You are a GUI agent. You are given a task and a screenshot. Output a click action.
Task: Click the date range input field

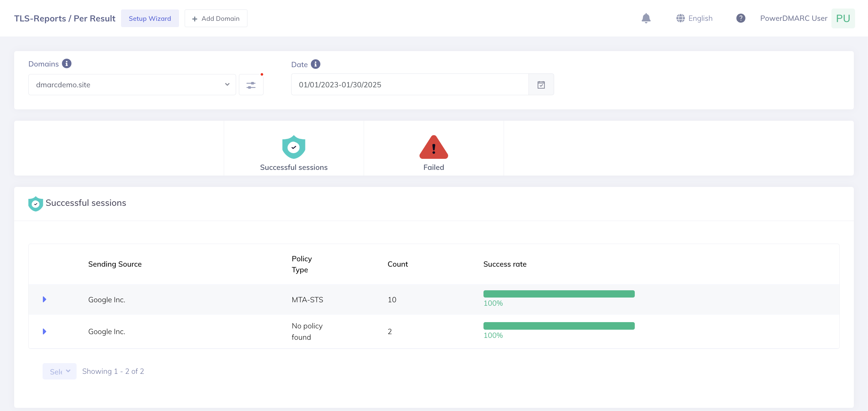409,85
